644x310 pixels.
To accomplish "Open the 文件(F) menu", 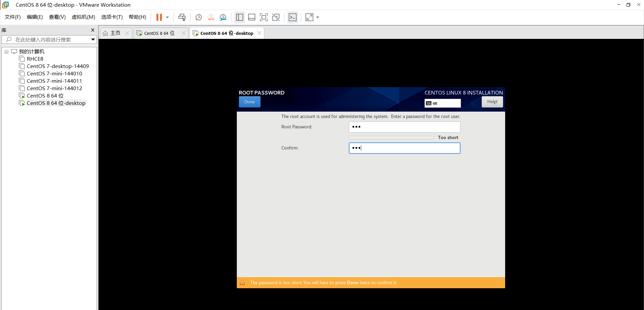I will point(13,17).
